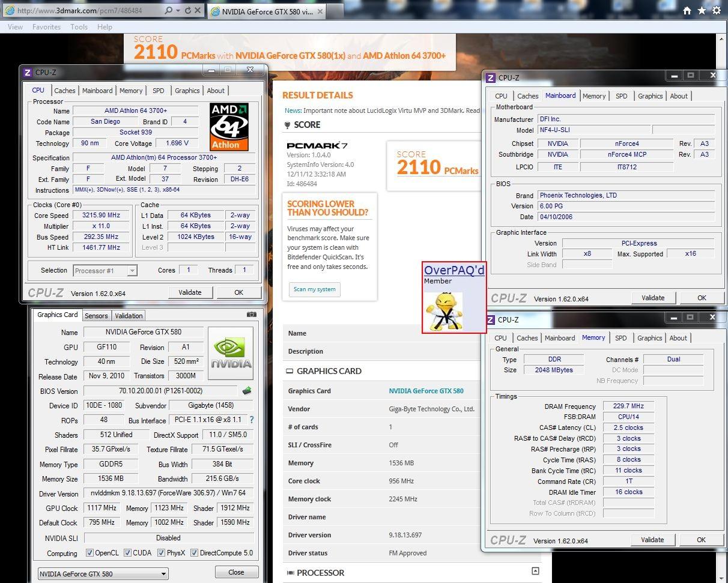Switch to Graphics tab in Mainboard window
This screenshot has width=728, height=583.
coord(650,96)
